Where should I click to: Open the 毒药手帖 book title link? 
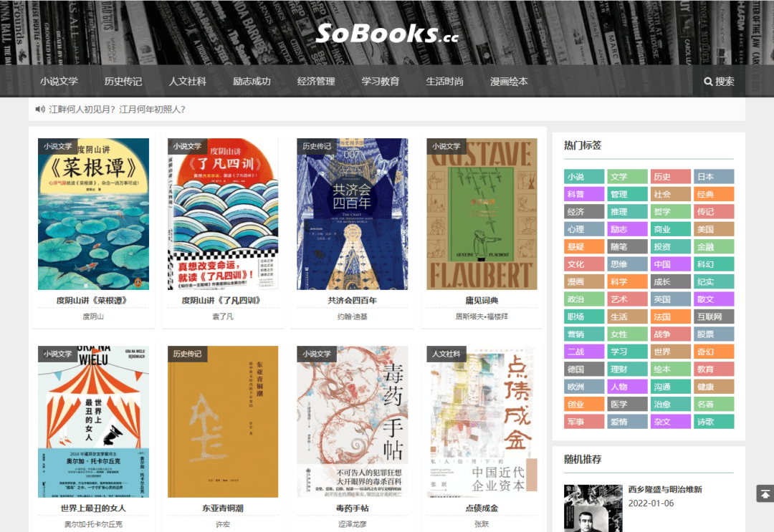tap(353, 508)
